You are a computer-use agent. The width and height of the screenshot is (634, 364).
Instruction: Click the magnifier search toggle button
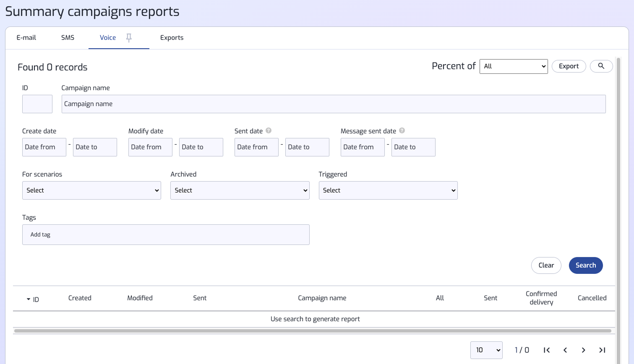[x=601, y=66]
